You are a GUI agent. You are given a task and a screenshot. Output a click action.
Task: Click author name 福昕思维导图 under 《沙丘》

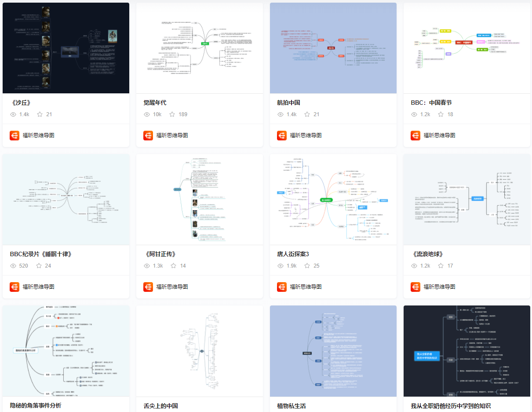(x=39, y=136)
